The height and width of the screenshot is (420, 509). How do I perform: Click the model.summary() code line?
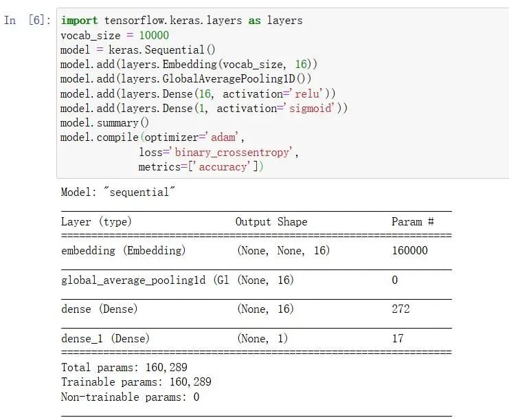coord(104,123)
